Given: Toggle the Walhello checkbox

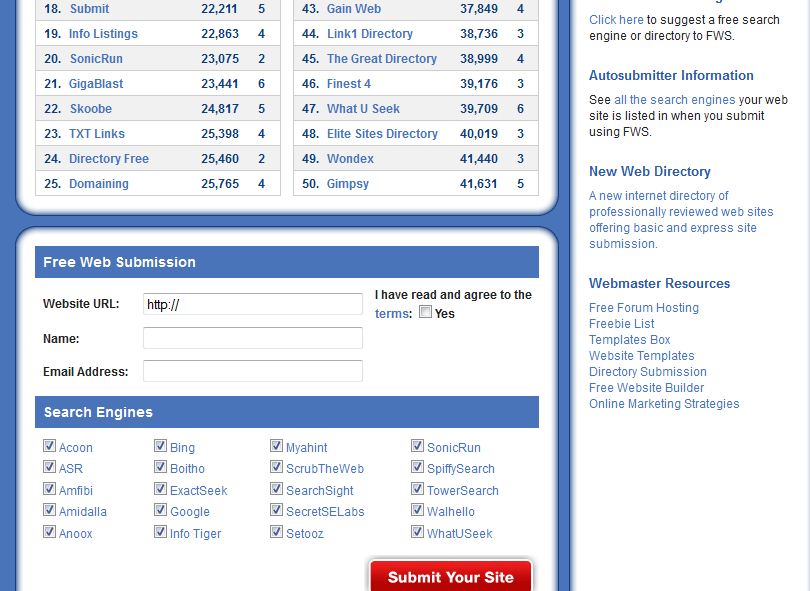Looking at the screenshot, I should pyautogui.click(x=417, y=510).
